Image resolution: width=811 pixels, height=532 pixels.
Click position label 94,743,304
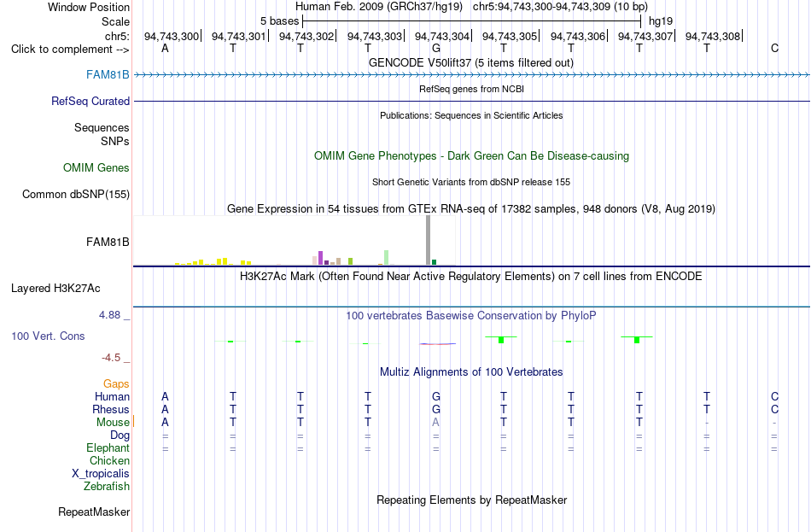441,36
